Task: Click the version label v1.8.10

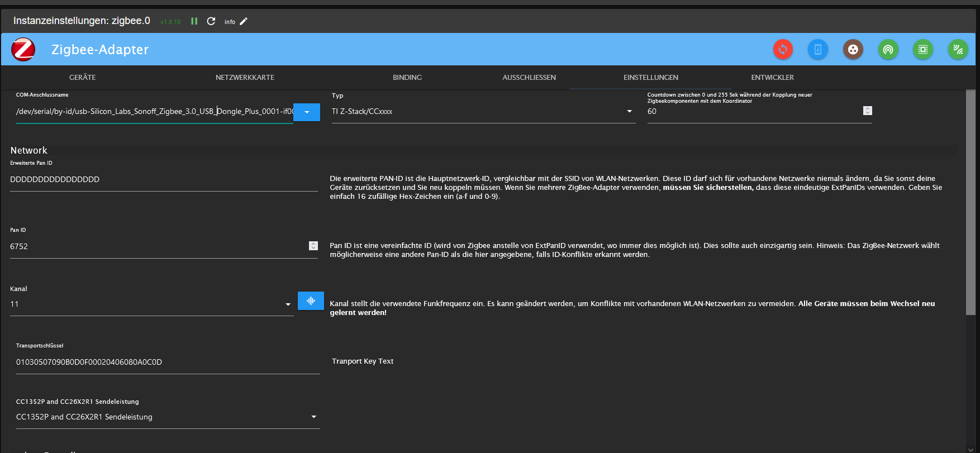Action: pyautogui.click(x=170, y=22)
